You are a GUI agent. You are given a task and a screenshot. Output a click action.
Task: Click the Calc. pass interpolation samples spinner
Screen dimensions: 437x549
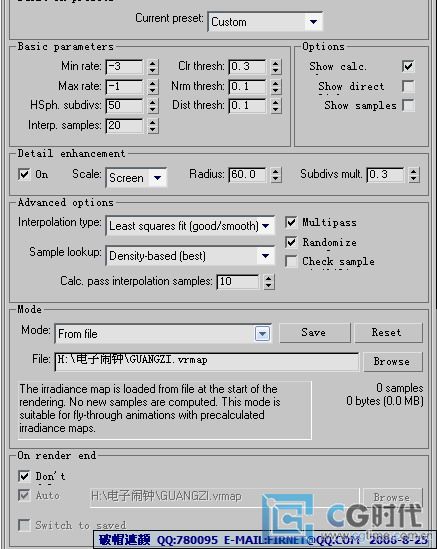(268, 282)
